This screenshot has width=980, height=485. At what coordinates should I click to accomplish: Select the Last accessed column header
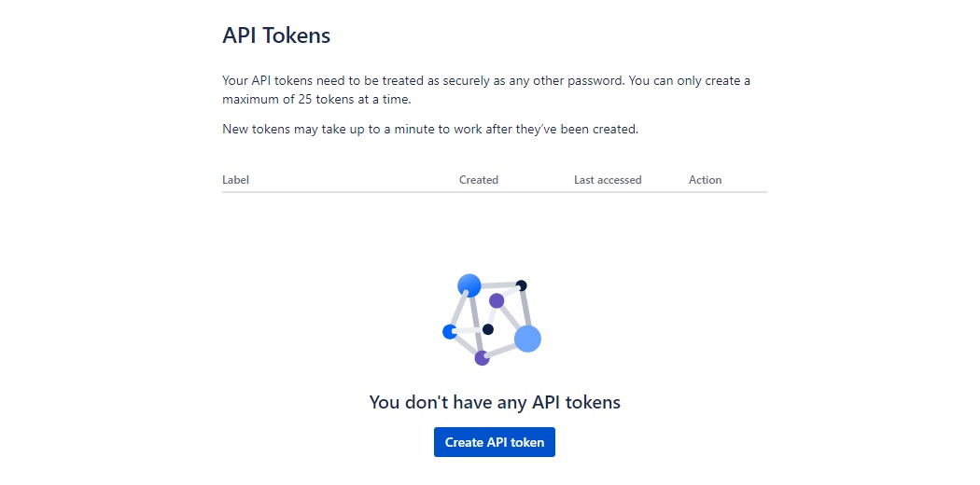607,180
